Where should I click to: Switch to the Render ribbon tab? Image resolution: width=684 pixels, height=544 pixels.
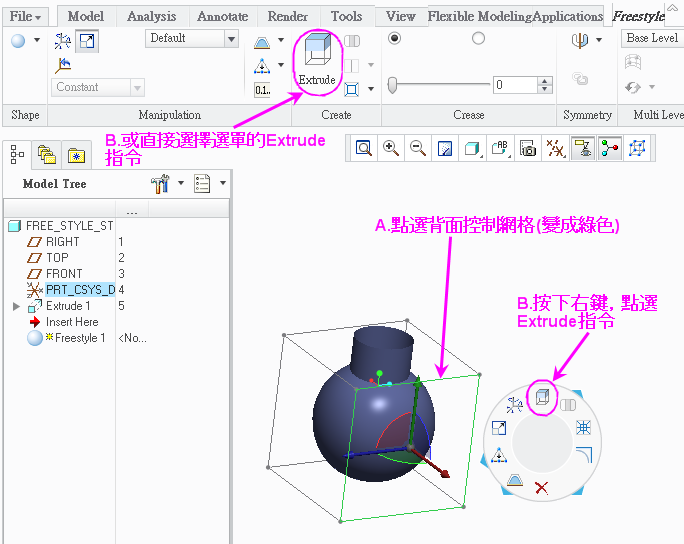tap(287, 17)
